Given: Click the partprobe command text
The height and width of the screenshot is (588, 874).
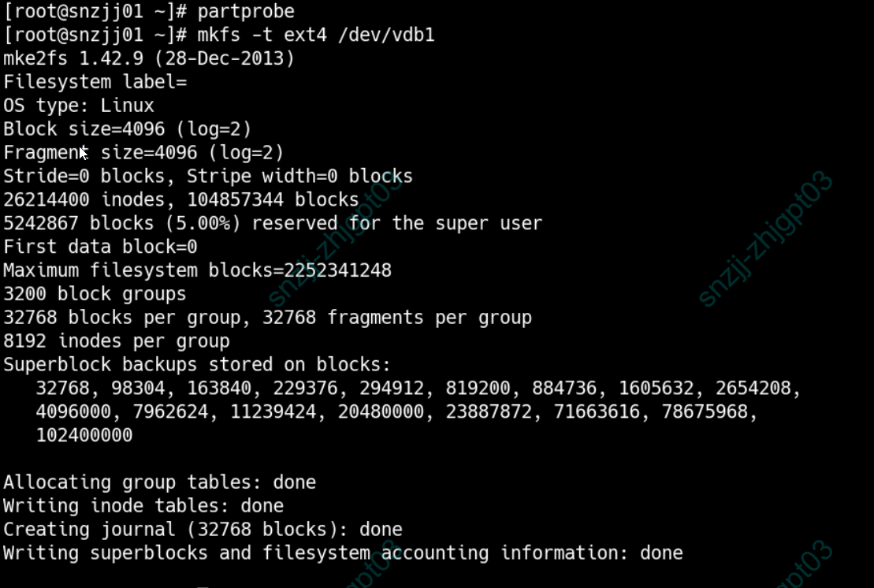Looking at the screenshot, I should click(245, 11).
